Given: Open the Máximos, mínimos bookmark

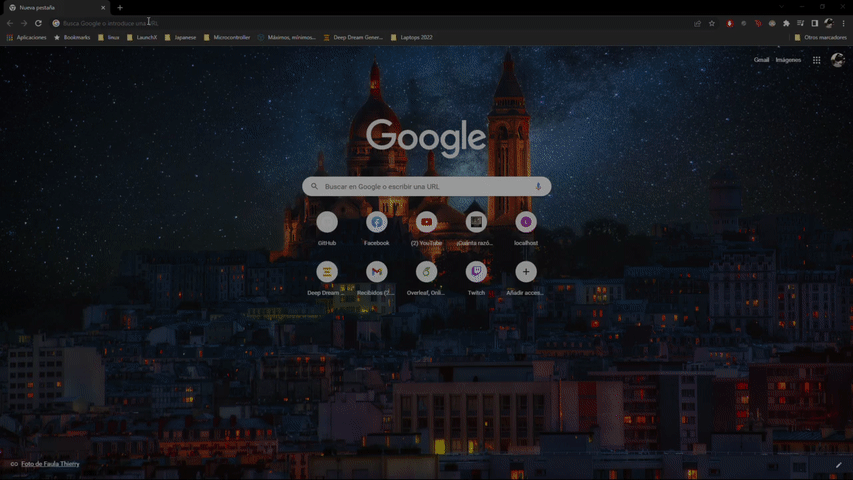Looking at the screenshot, I should (x=287, y=38).
